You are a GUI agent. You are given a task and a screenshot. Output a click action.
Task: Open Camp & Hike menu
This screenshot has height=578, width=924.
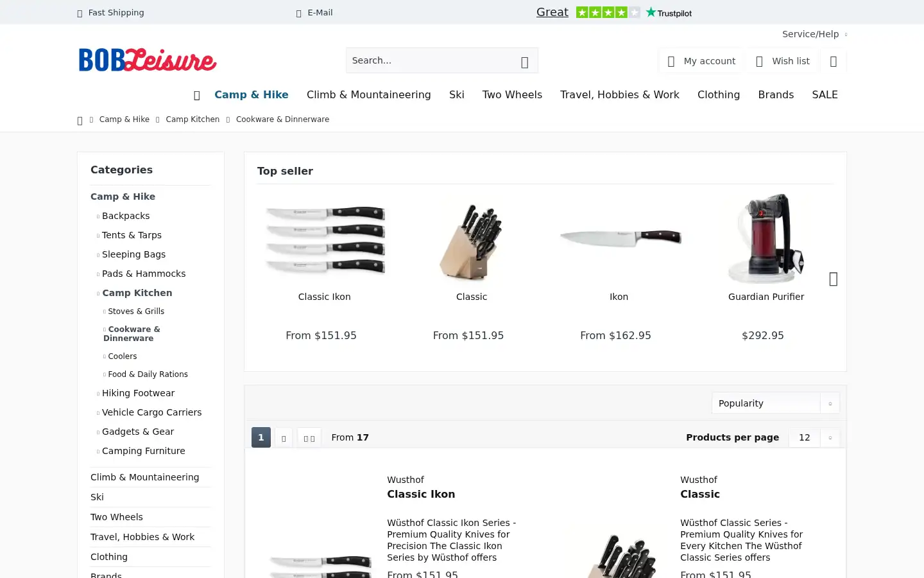pyautogui.click(x=252, y=94)
